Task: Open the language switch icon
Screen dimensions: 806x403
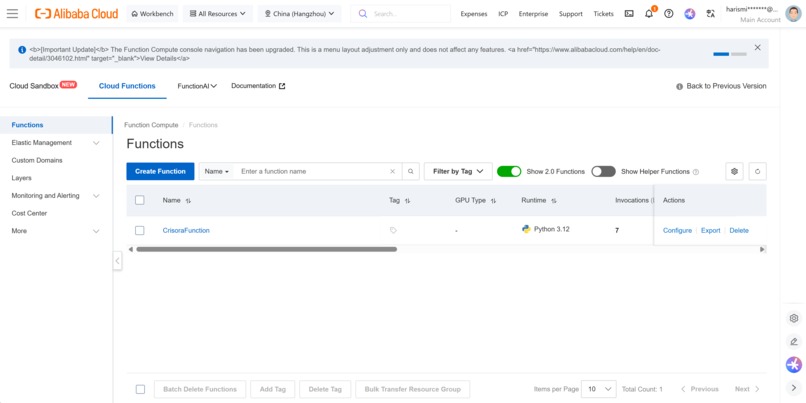Action: tap(710, 14)
